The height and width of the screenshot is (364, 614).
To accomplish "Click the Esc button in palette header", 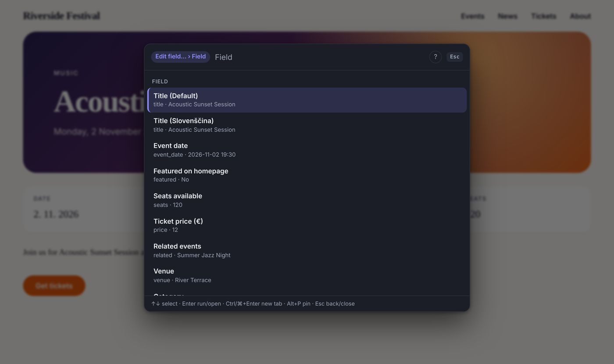I will [454, 57].
